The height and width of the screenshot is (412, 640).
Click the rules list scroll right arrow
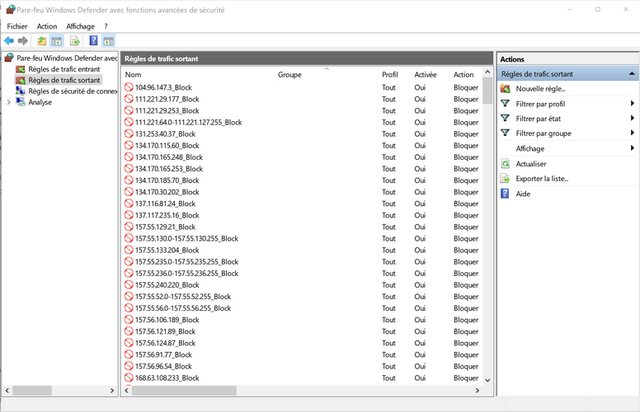pos(477,390)
